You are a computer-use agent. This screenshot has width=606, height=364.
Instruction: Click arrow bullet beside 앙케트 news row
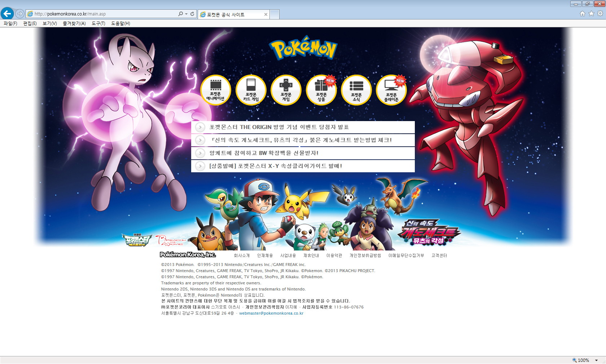(x=200, y=153)
